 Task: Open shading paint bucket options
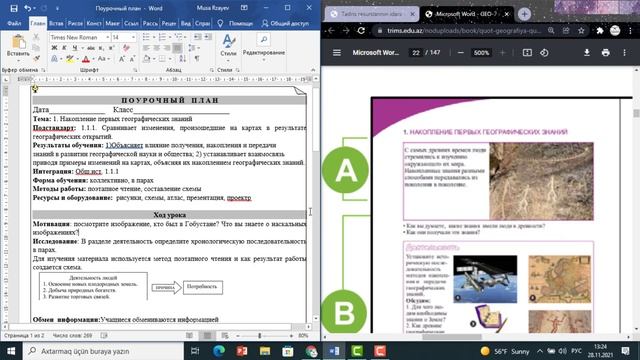tap(147, 59)
